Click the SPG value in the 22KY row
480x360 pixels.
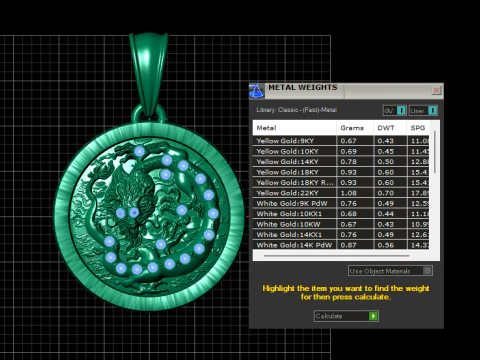pos(419,193)
